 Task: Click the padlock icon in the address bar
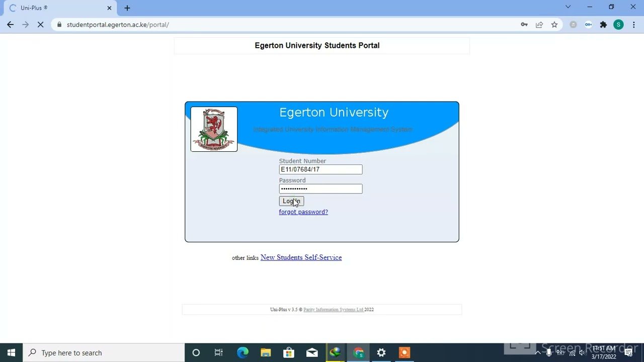pyautogui.click(x=58, y=24)
